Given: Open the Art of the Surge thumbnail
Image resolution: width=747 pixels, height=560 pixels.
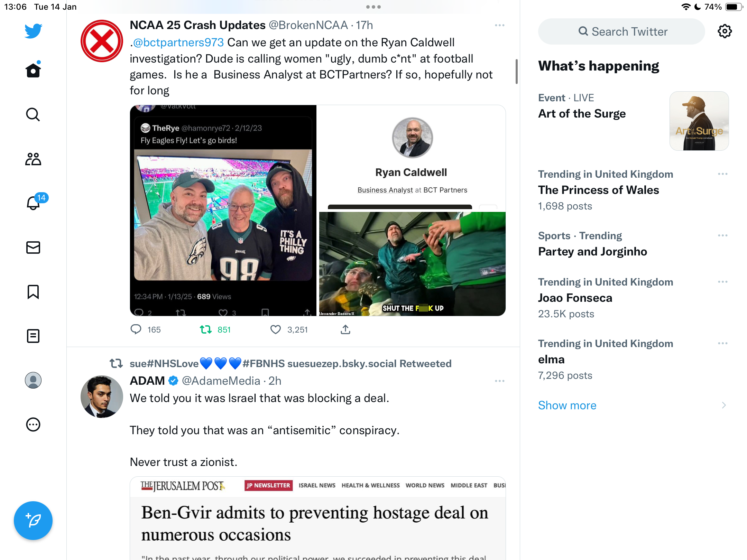Looking at the screenshot, I should coord(699,121).
